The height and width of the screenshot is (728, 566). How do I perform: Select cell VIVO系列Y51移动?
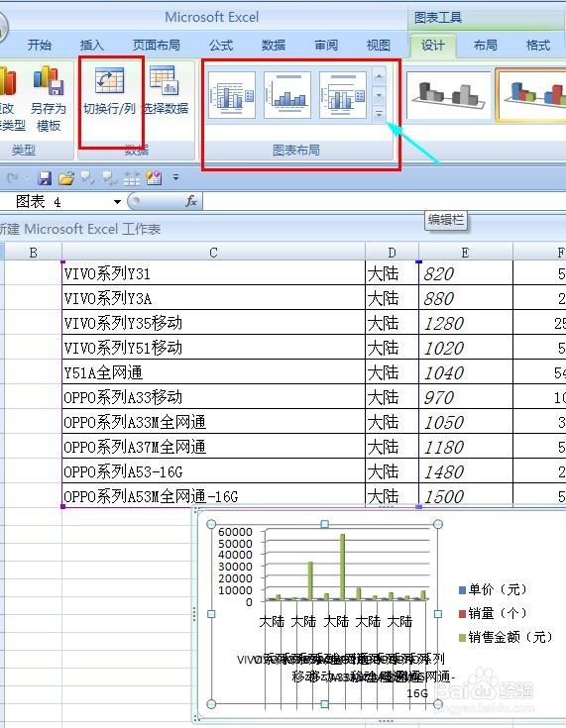point(213,348)
